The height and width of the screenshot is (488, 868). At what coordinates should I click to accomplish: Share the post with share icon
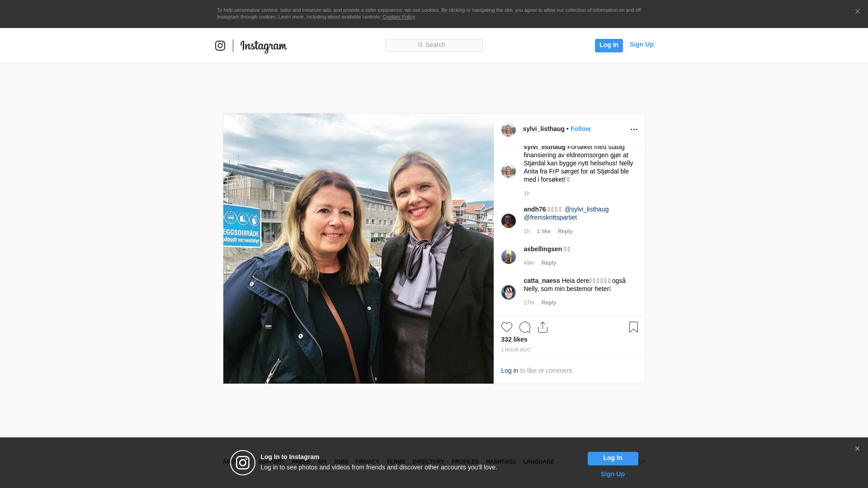pos(543,327)
